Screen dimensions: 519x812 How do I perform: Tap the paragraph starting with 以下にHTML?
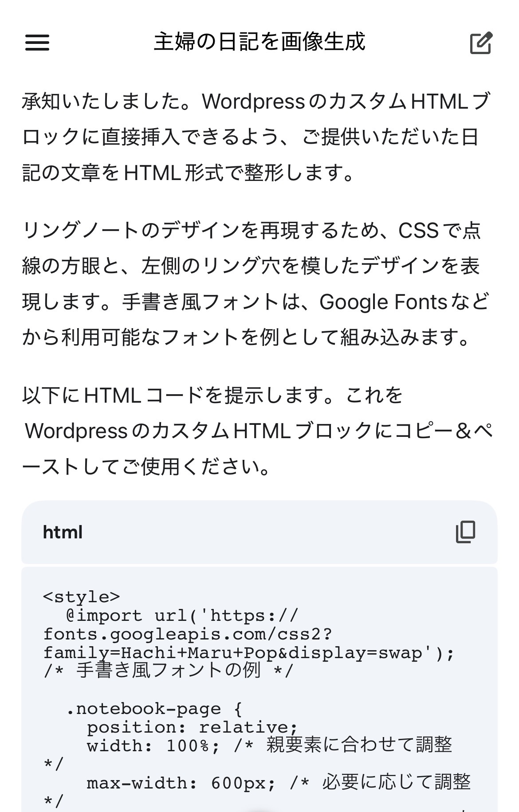point(257,430)
